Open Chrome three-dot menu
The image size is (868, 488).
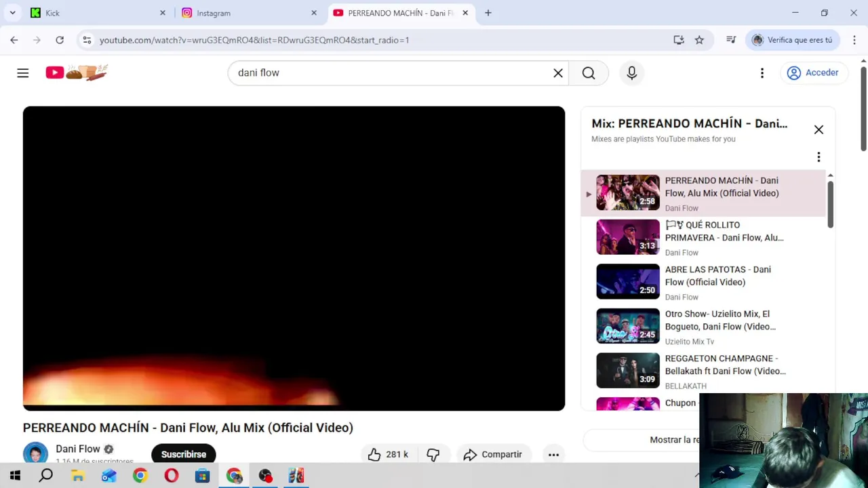point(854,40)
